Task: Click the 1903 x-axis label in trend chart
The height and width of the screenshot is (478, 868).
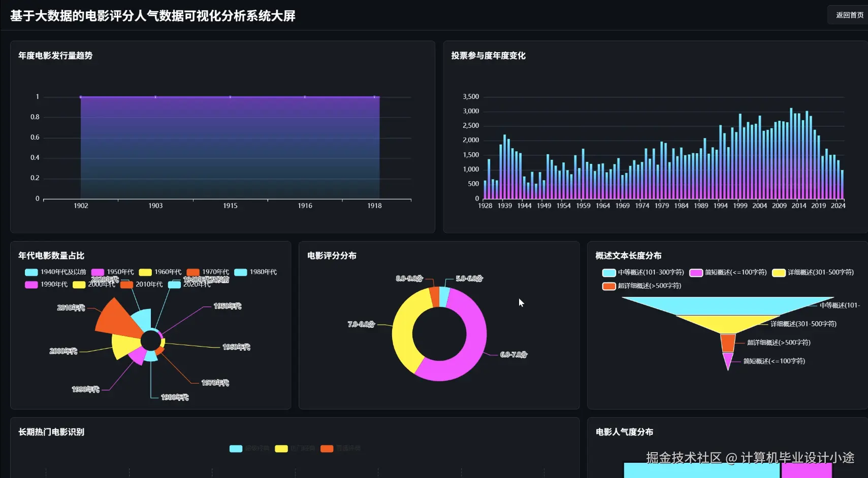Action: (155, 206)
